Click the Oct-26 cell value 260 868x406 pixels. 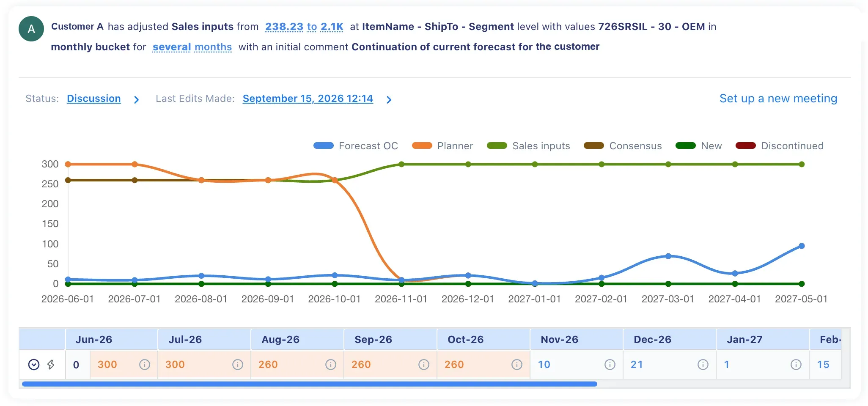(454, 365)
